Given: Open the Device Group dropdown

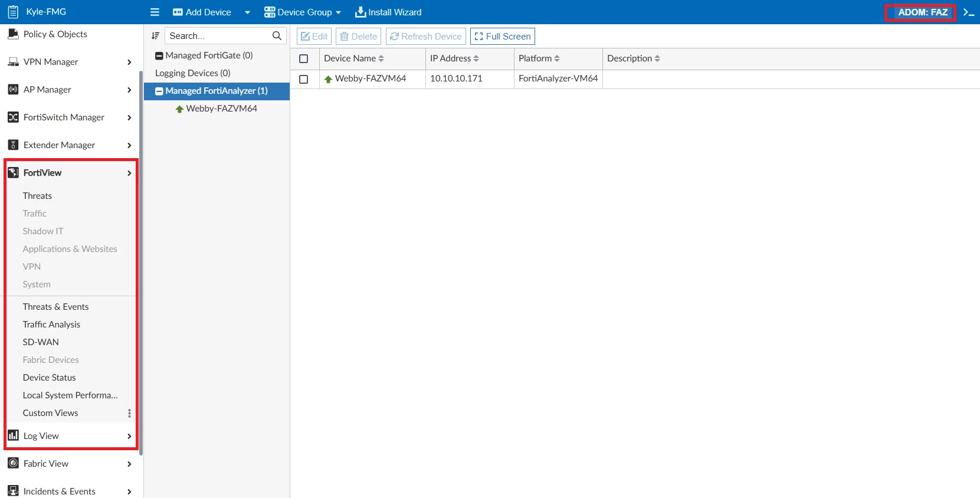Looking at the screenshot, I should 303,12.
